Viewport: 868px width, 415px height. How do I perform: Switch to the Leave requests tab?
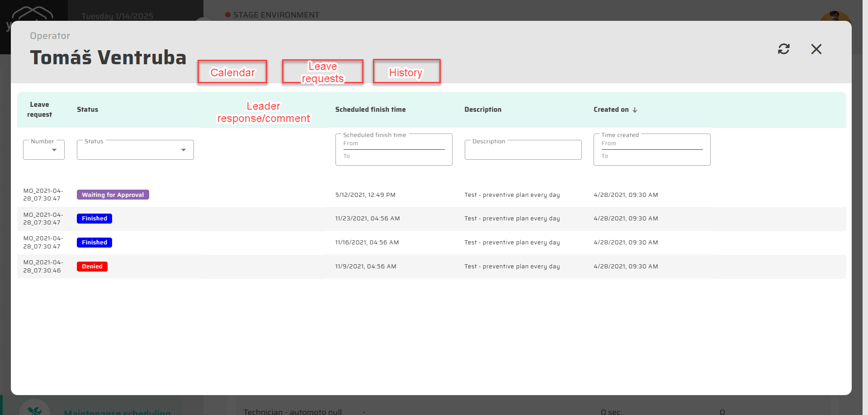[x=322, y=72]
